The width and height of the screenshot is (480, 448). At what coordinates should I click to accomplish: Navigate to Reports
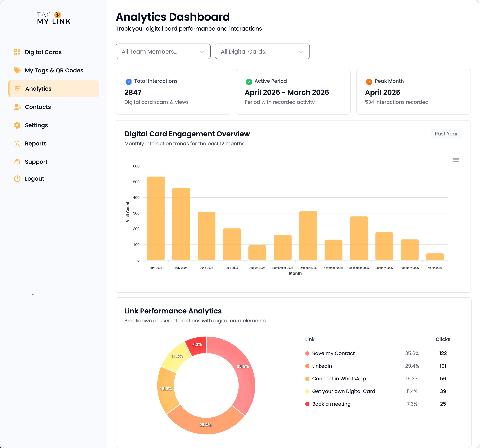54,144
